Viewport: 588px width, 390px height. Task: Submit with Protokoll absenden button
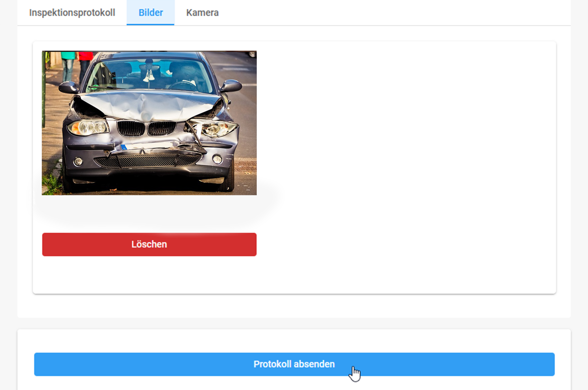coord(294,364)
